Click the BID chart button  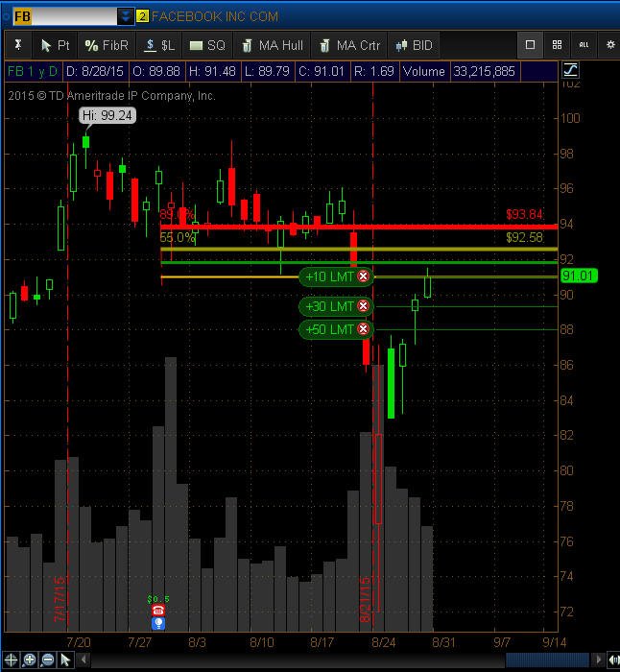414,45
